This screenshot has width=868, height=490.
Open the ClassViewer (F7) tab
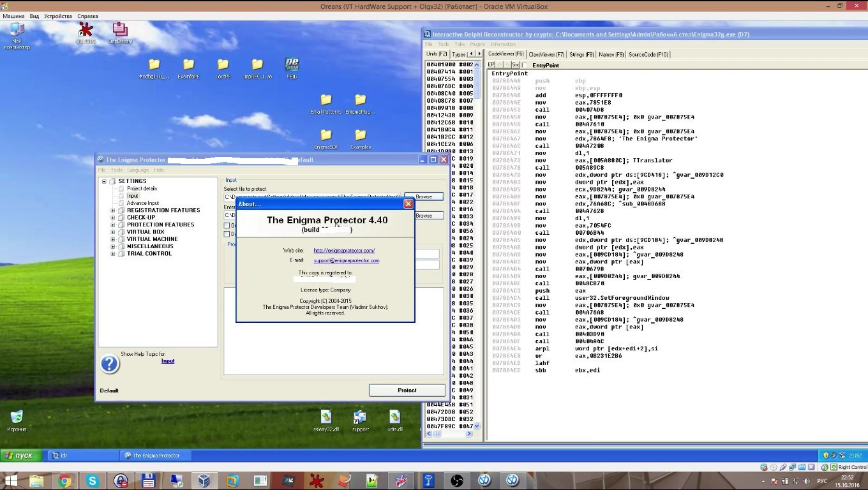click(547, 55)
